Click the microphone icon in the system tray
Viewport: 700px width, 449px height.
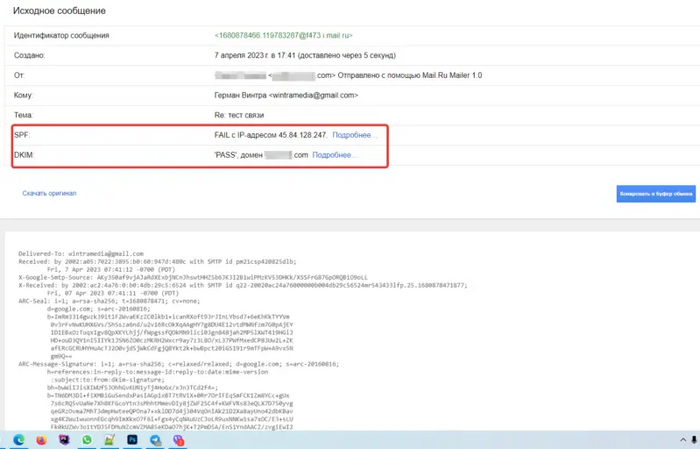tap(694, 440)
